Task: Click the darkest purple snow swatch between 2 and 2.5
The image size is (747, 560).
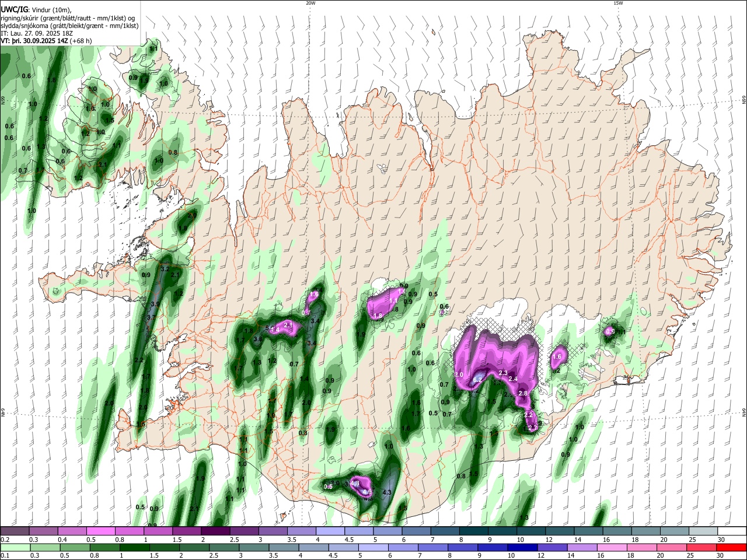Action: pos(215,531)
